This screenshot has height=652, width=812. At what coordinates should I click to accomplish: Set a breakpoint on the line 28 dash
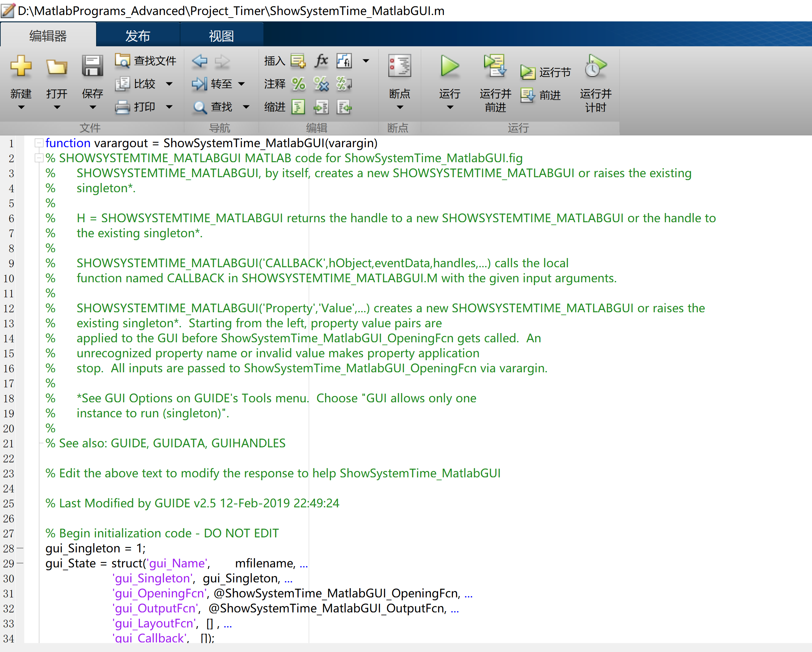(20, 549)
